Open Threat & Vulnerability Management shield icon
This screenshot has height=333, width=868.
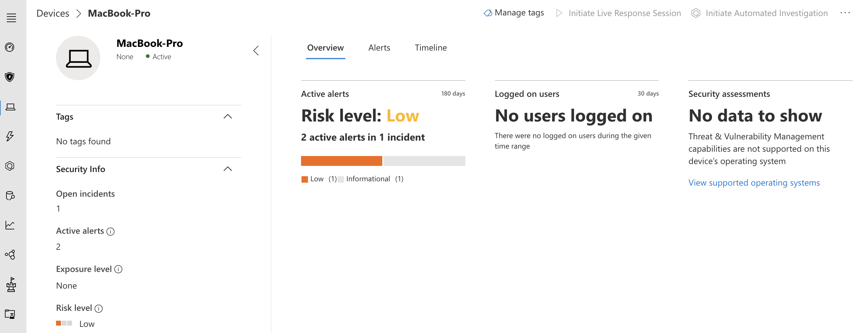coord(10,77)
